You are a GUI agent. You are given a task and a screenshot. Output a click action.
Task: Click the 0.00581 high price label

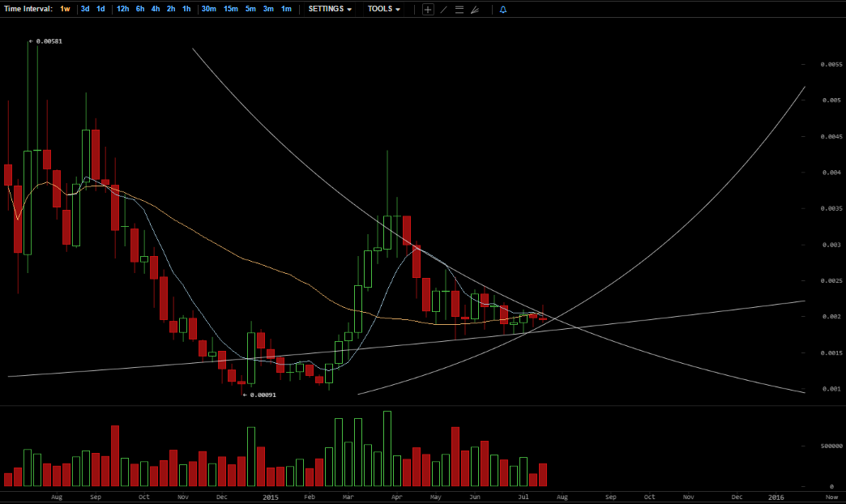tap(49, 41)
